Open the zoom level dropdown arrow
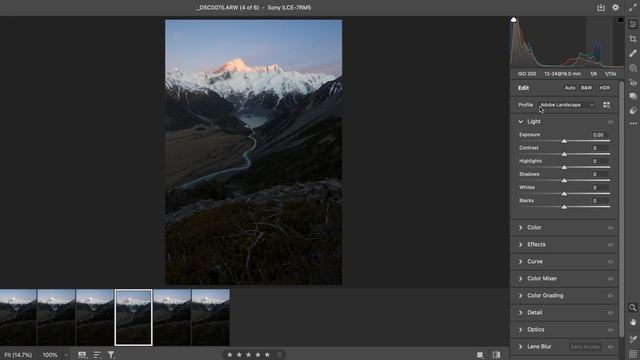This screenshot has width=640, height=360. tap(66, 355)
